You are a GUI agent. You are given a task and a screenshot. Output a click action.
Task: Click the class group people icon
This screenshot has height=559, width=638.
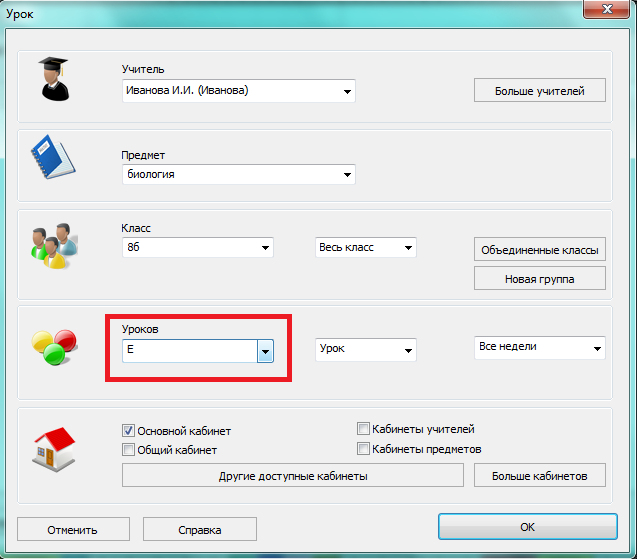click(x=49, y=245)
